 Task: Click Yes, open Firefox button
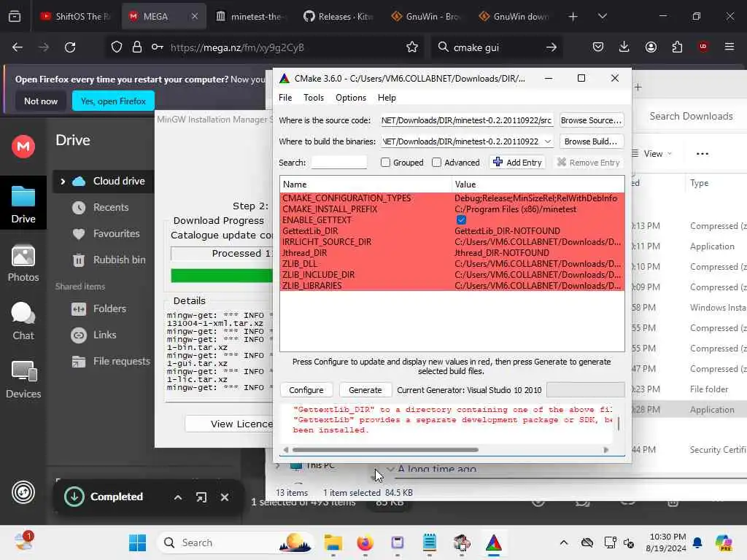[113, 101]
